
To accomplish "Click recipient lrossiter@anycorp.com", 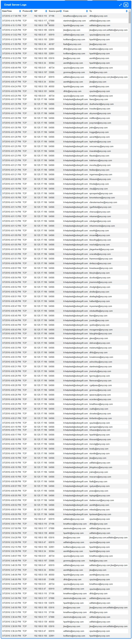I will (100, 109).
